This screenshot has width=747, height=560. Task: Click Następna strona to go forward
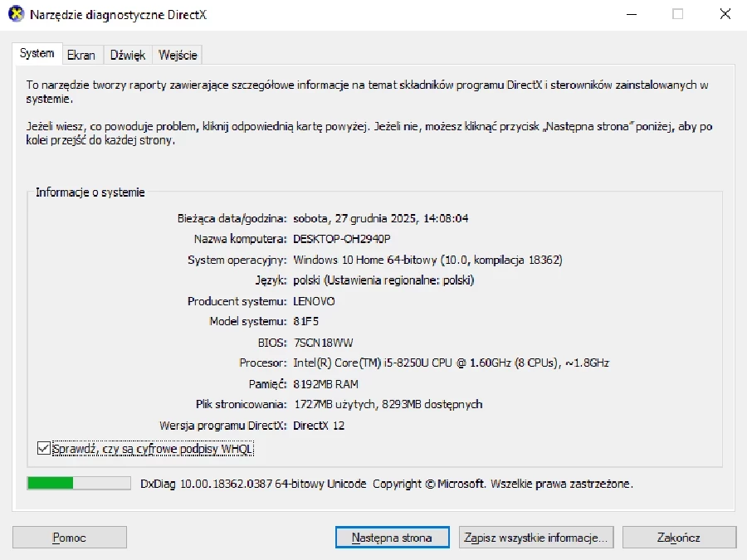pos(392,537)
